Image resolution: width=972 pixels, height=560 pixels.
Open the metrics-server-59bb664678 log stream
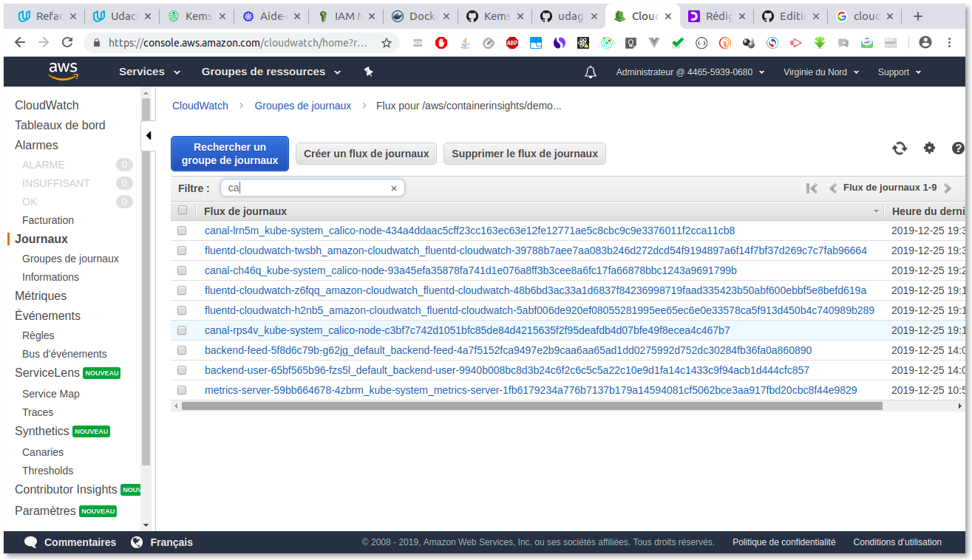click(531, 390)
